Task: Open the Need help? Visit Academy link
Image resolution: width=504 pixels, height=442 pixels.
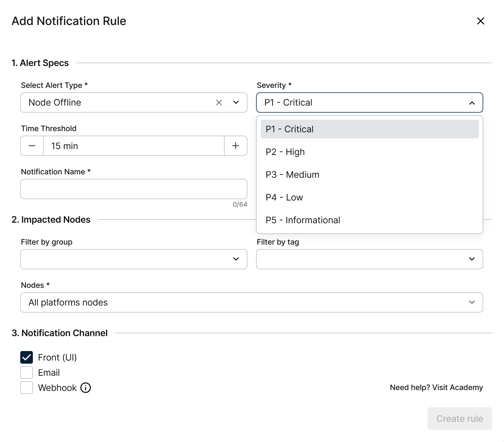Action: point(436,388)
